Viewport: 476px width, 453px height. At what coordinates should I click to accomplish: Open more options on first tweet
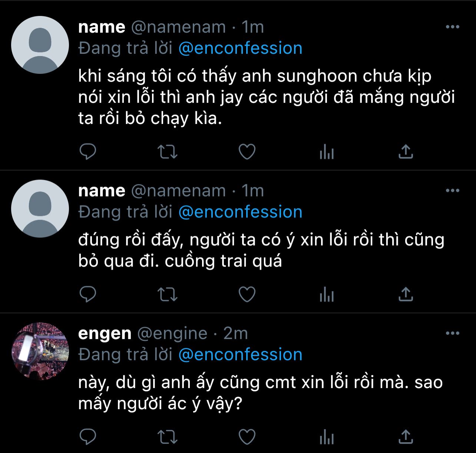point(452,27)
